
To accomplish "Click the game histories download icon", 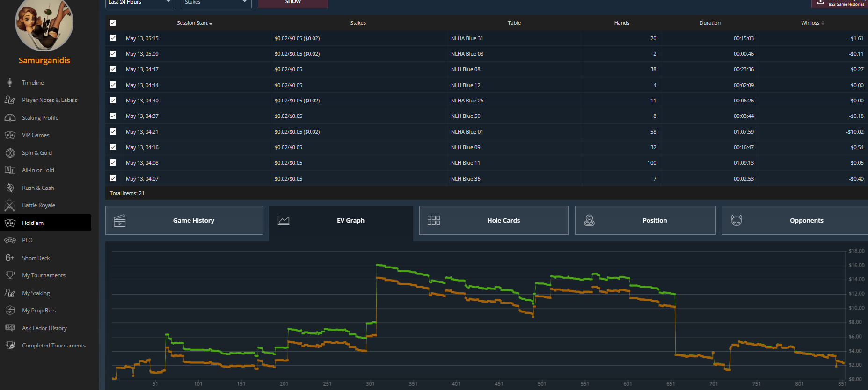I will pos(820,2).
